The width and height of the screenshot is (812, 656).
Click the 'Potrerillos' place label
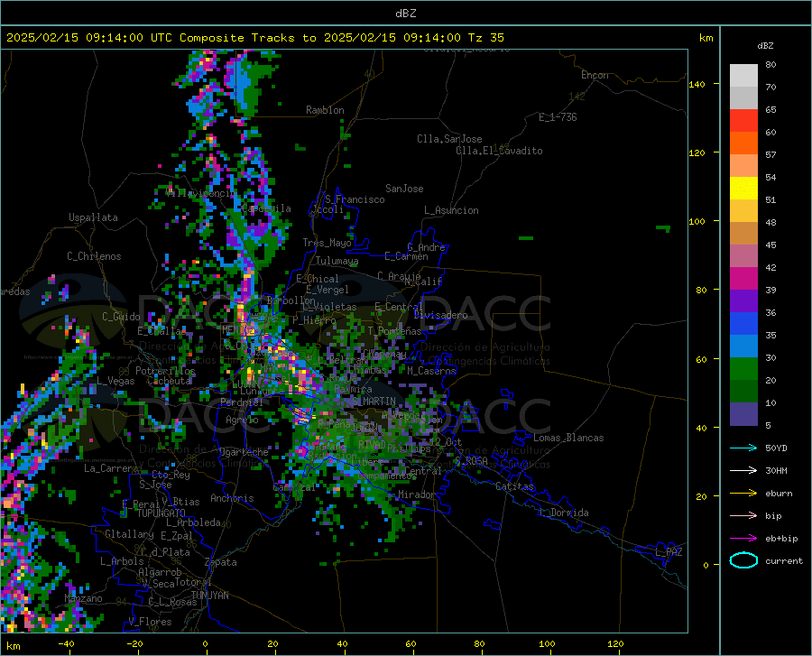tap(165, 371)
